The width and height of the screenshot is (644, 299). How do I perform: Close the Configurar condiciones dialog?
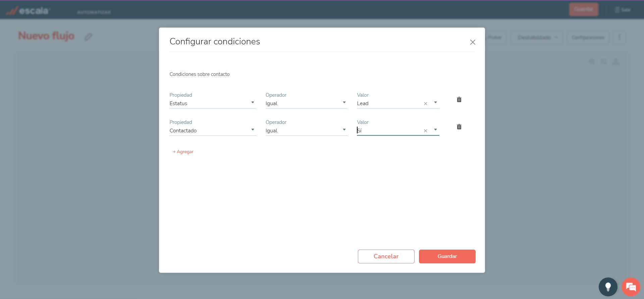click(x=473, y=42)
